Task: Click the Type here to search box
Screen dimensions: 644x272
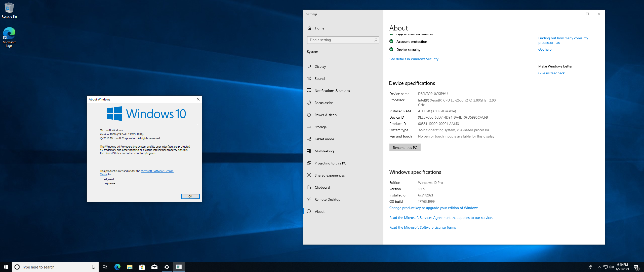Action: click(55, 267)
